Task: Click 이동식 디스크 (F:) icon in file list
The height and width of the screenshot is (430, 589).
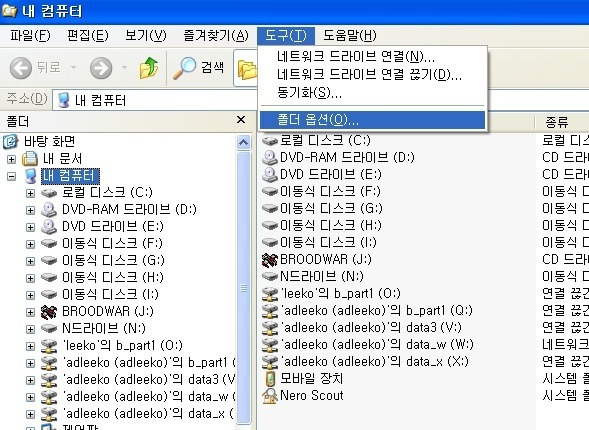Action: pyautogui.click(x=269, y=192)
